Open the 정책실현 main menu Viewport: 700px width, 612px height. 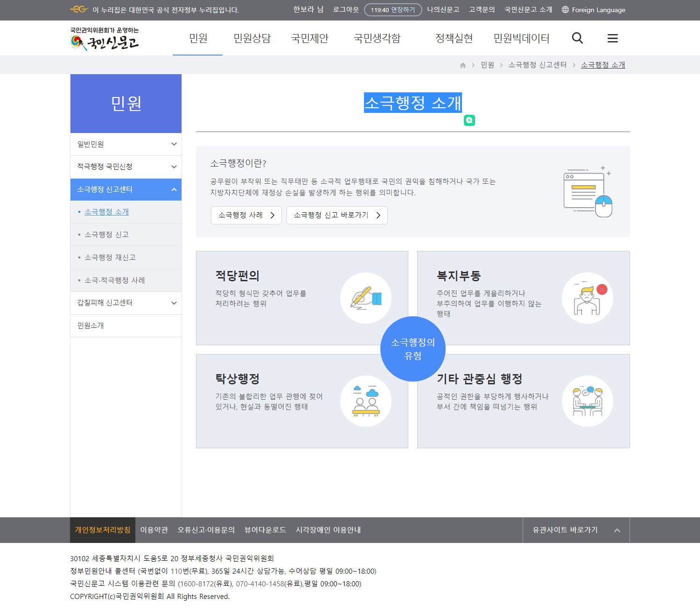pyautogui.click(x=454, y=38)
